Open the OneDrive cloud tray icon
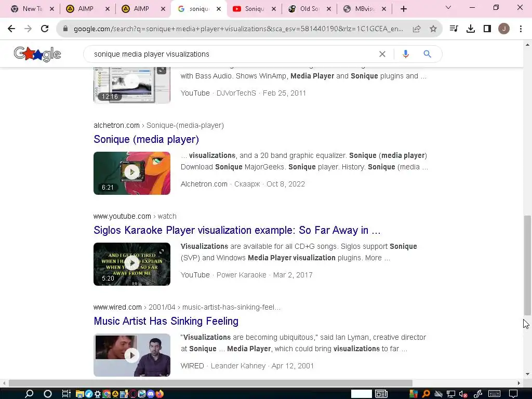532x399 pixels. pos(438,394)
